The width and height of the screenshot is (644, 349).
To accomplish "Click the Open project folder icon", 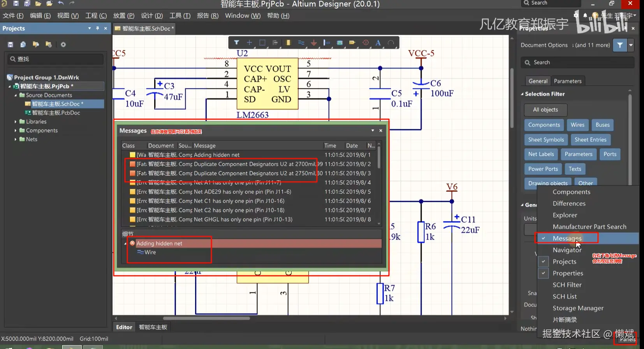I will [x=49, y=3].
